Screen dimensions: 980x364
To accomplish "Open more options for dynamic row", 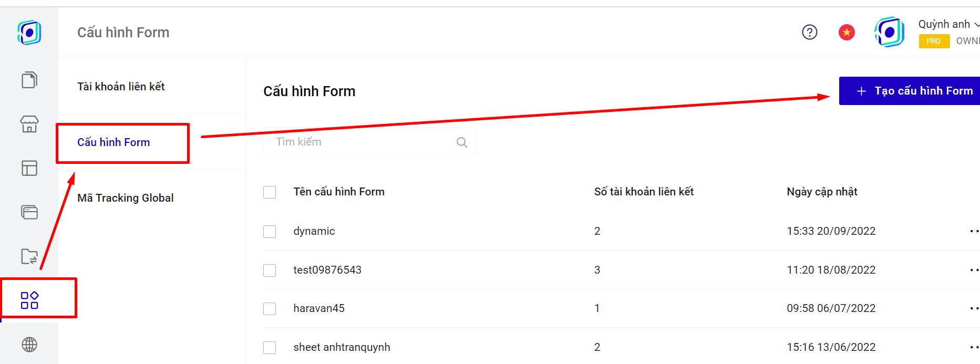I will click(974, 231).
